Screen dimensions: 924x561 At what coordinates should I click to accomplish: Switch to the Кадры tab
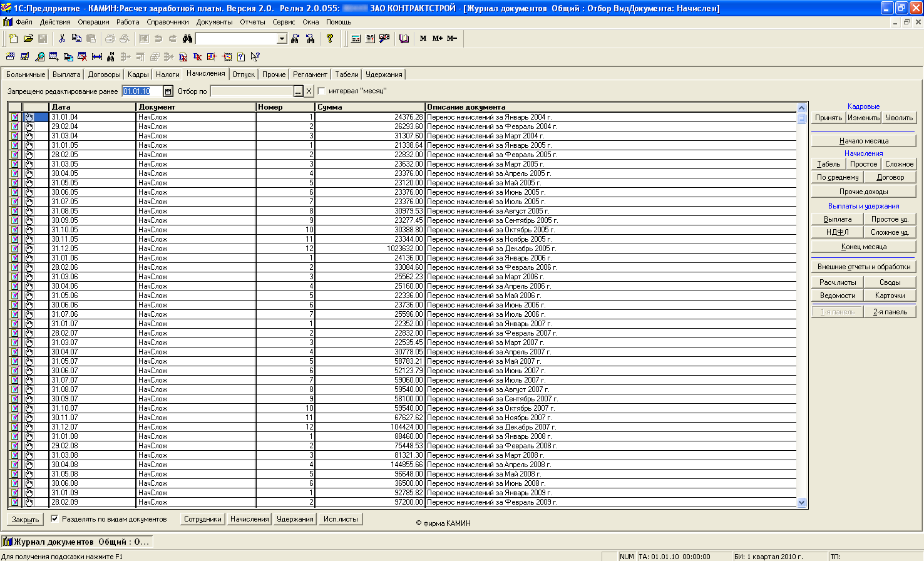click(138, 75)
